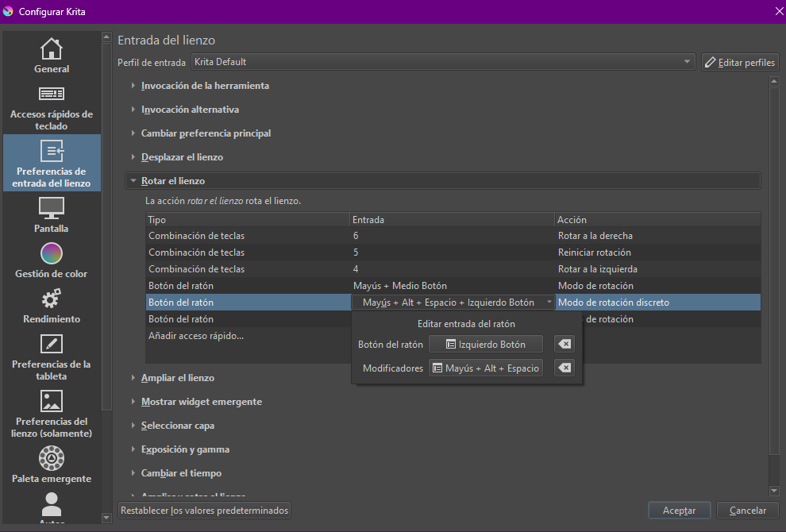
Task: Open Preferencias de la tableta
Action: point(52,357)
